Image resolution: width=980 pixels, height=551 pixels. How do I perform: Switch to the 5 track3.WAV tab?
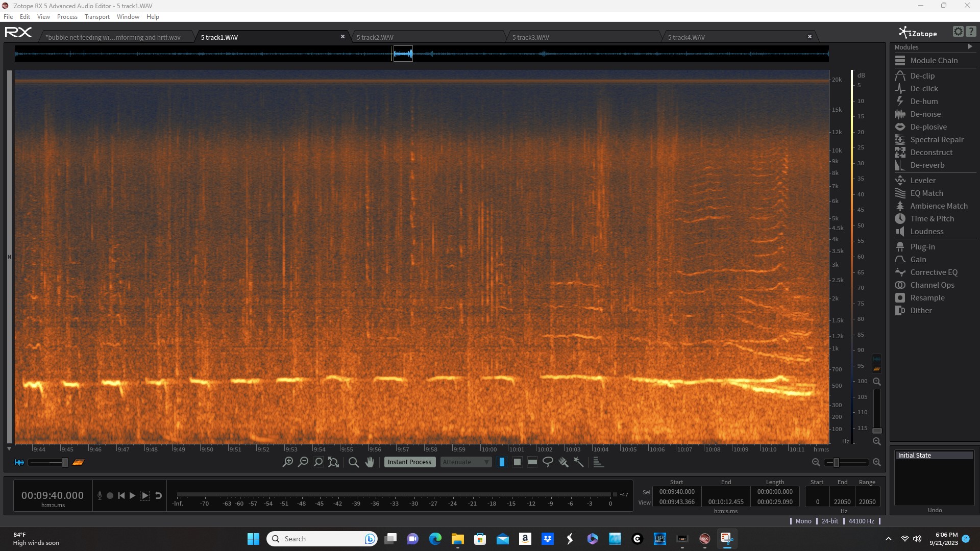point(583,37)
